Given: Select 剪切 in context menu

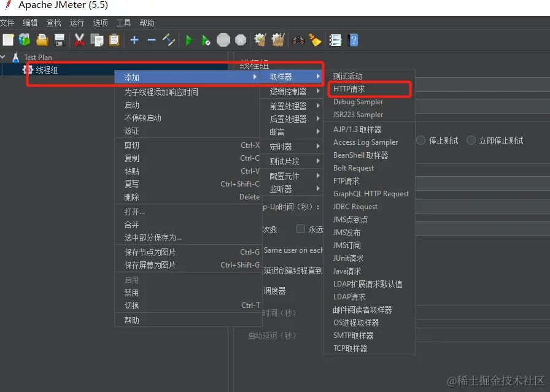Looking at the screenshot, I should click(x=188, y=145).
